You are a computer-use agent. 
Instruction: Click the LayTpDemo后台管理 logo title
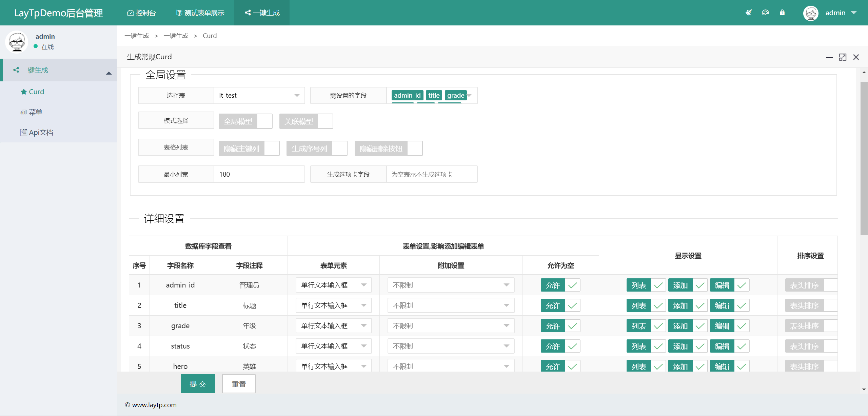point(58,13)
